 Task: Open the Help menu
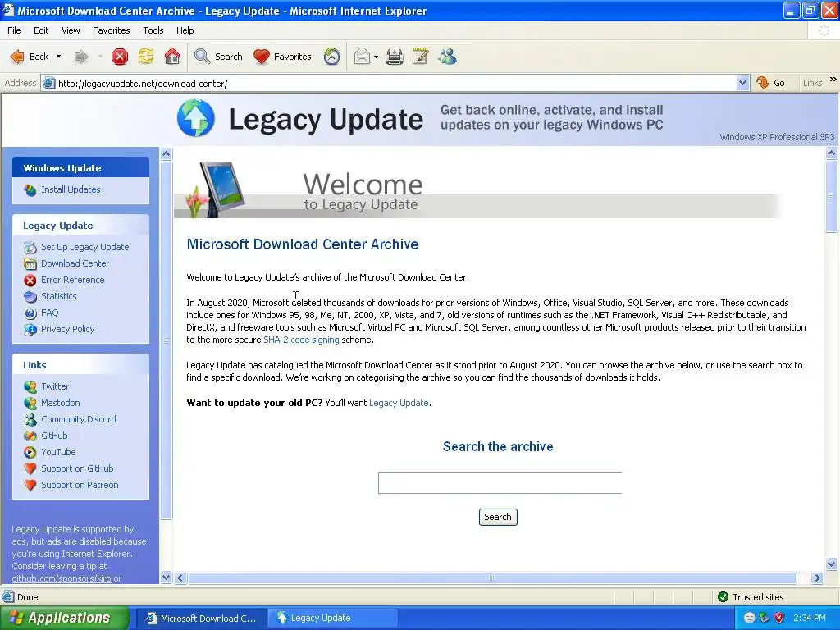coord(185,30)
